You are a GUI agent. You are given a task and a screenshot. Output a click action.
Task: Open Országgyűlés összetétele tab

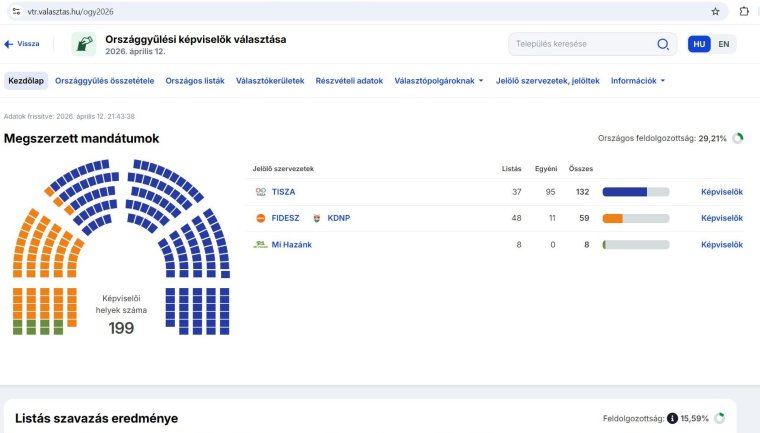105,81
